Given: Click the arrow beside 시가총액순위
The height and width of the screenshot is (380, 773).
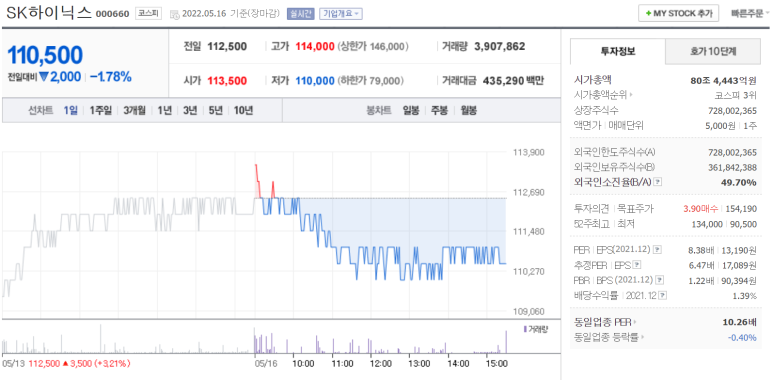Looking at the screenshot, I should point(631,95).
